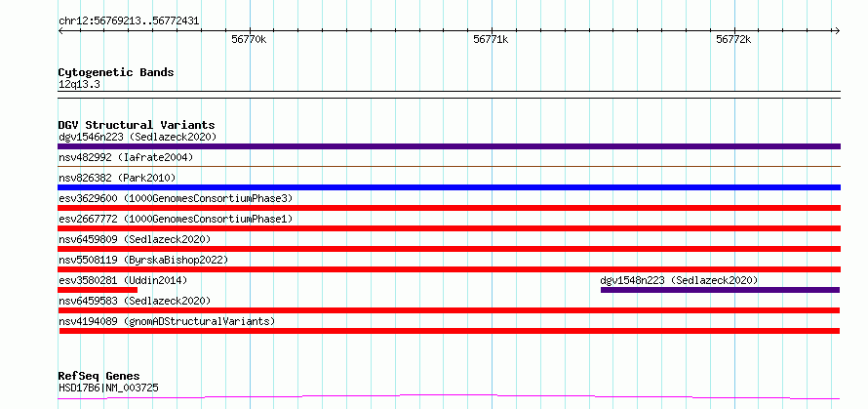Image resolution: width=868 pixels, height=409 pixels.
Task: Open esv3629600 (1000GenomesConsortiumPhase3) label
Action: coord(176,198)
